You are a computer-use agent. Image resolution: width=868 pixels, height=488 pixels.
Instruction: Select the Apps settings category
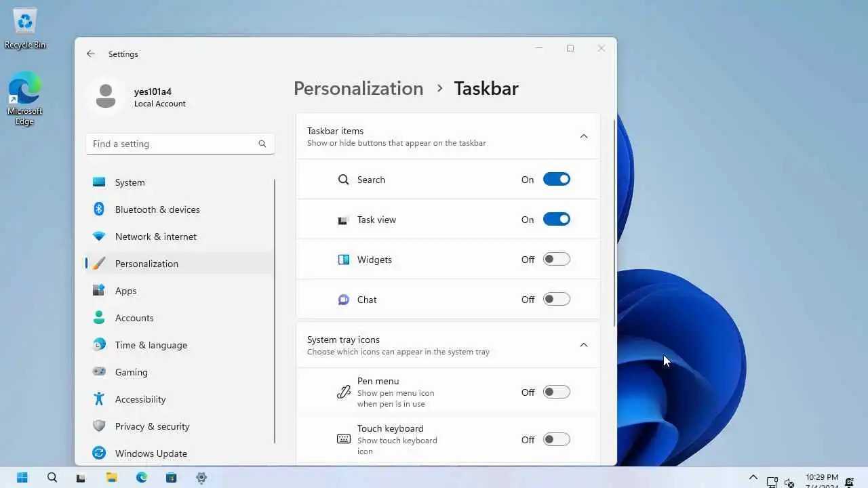click(180, 291)
